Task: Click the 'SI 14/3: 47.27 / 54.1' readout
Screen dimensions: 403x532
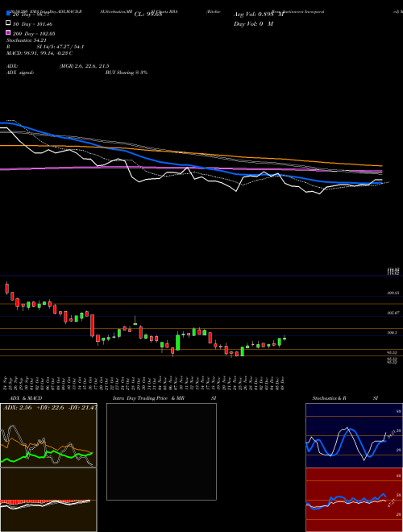Action: 60,47
